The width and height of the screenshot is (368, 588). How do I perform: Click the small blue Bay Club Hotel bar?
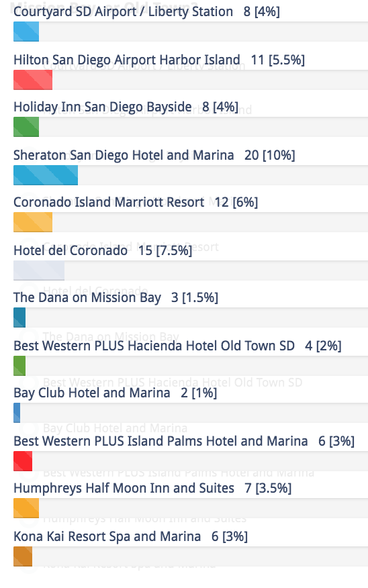(x=17, y=413)
